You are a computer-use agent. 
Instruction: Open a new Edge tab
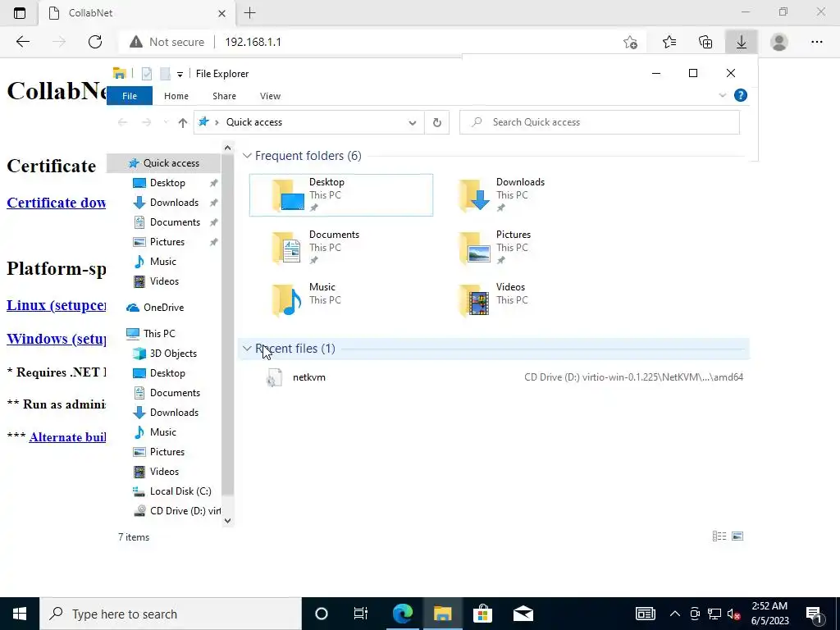(249, 13)
